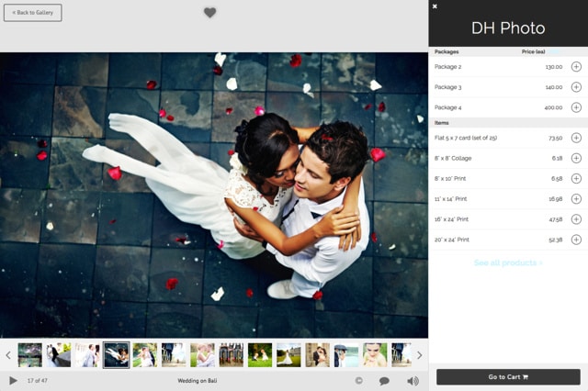Viewport: 588px width, 391px height.
Task: Click the 8 x 8 Collage label
Action: [453, 158]
